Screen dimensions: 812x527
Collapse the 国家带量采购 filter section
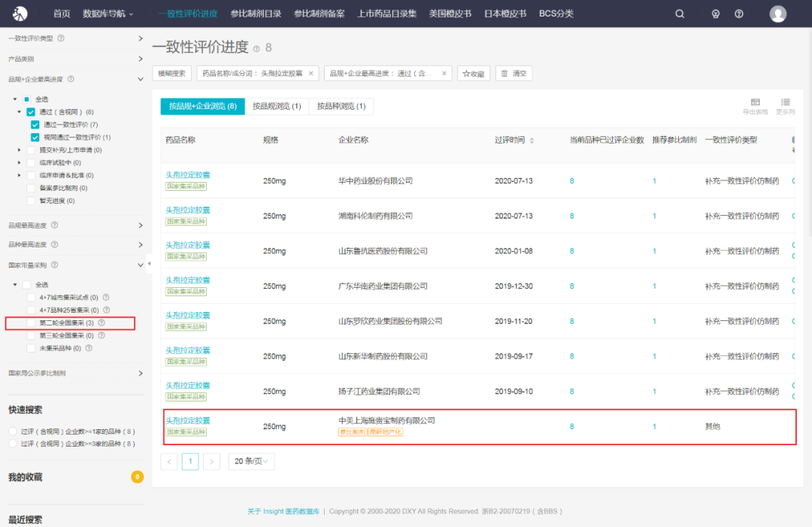click(141, 265)
